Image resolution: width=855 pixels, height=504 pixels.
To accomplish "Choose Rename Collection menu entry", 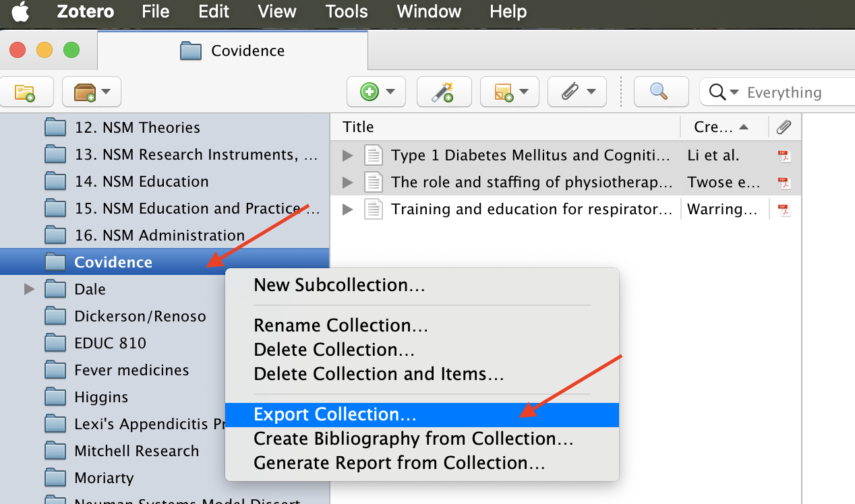I will pyautogui.click(x=341, y=325).
